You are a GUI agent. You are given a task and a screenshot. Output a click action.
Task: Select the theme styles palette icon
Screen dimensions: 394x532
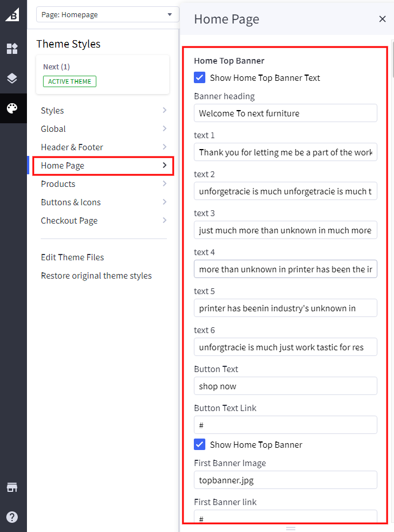(12, 108)
